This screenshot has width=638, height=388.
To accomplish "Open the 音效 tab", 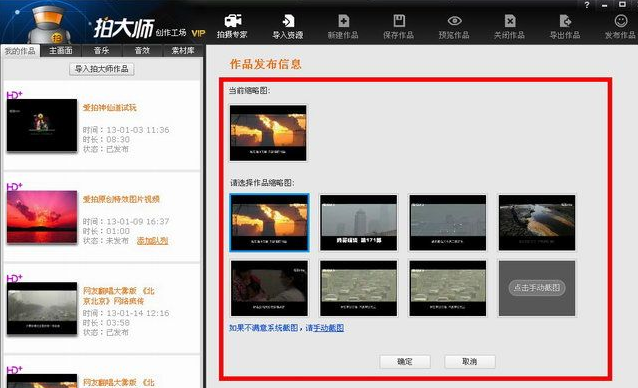I will (x=142, y=51).
